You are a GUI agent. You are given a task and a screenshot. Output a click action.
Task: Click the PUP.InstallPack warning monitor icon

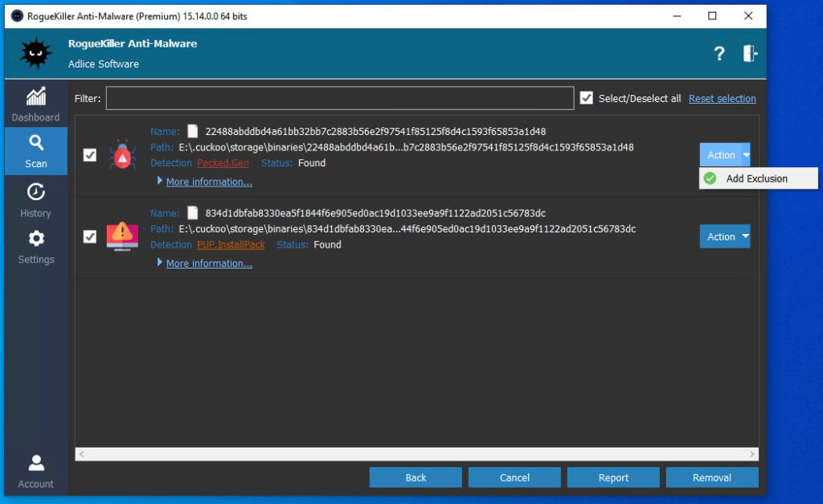coord(122,236)
